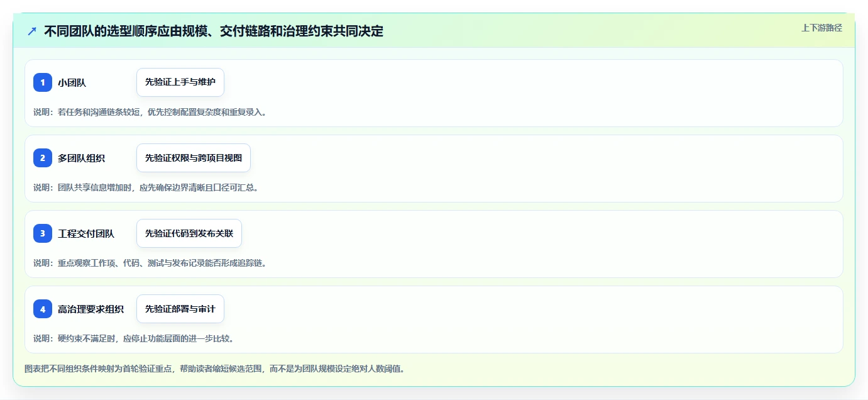This screenshot has height=400, width=868.
Task: Click the note starting 说明：硬约束不满足时
Action: pos(133,338)
